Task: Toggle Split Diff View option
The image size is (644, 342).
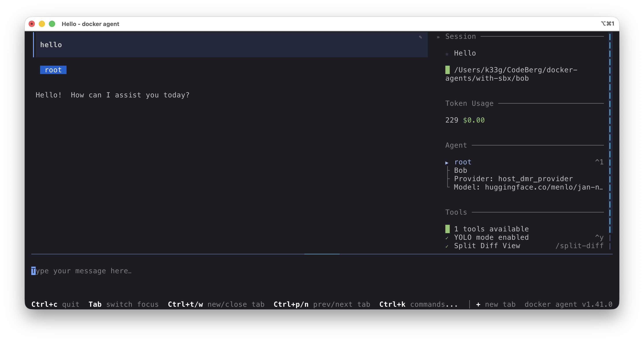Action: point(487,246)
